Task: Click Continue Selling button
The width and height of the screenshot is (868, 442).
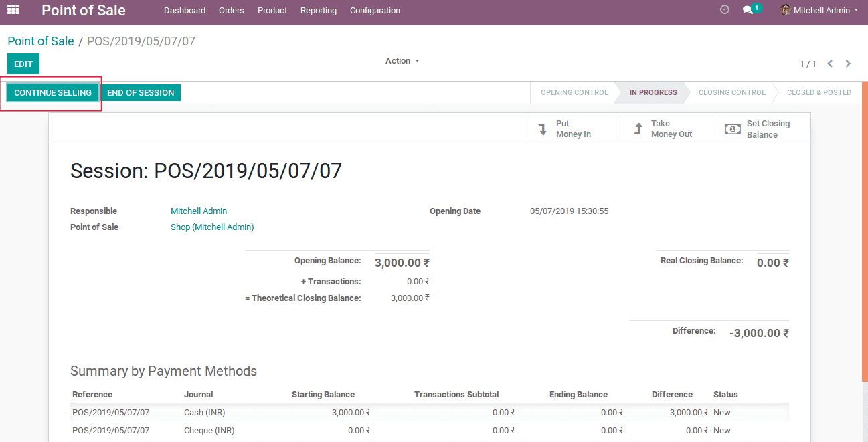Action: click(53, 93)
